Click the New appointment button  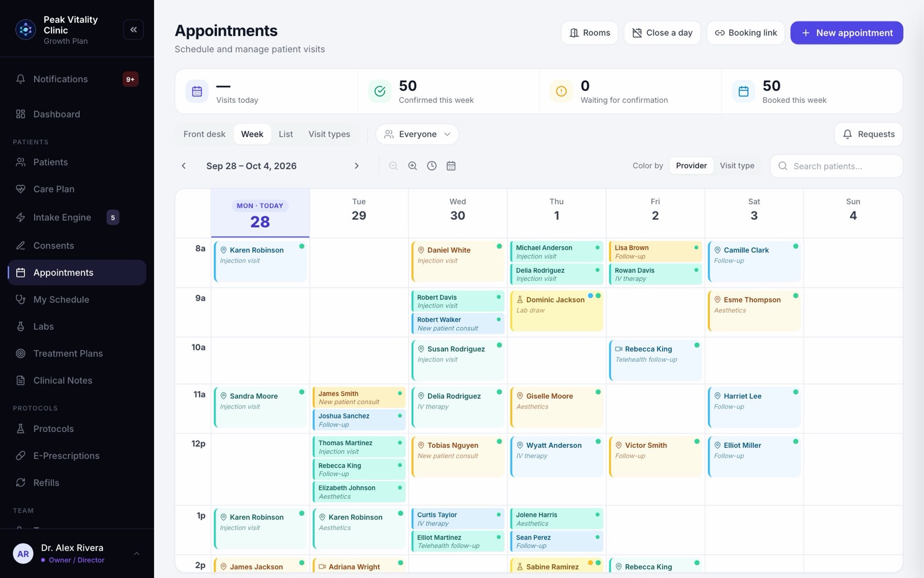847,33
